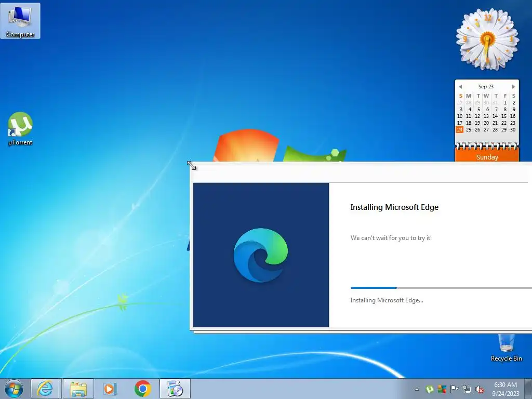Select the highlighted day 24 in the calendar
Image resolution: width=532 pixels, height=399 pixels.
point(460,129)
